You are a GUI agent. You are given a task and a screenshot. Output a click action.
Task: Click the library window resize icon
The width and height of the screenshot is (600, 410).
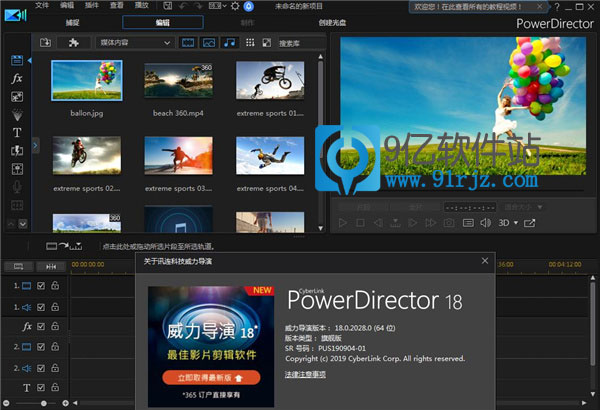(267, 42)
